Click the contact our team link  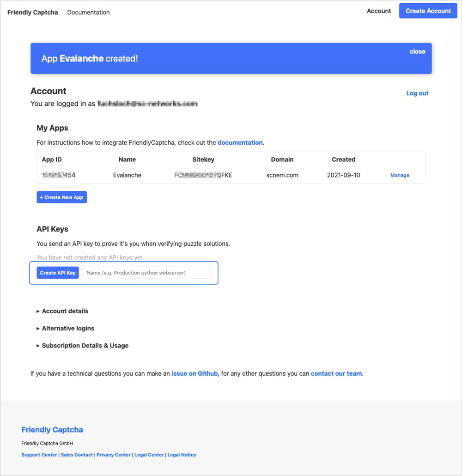336,373
